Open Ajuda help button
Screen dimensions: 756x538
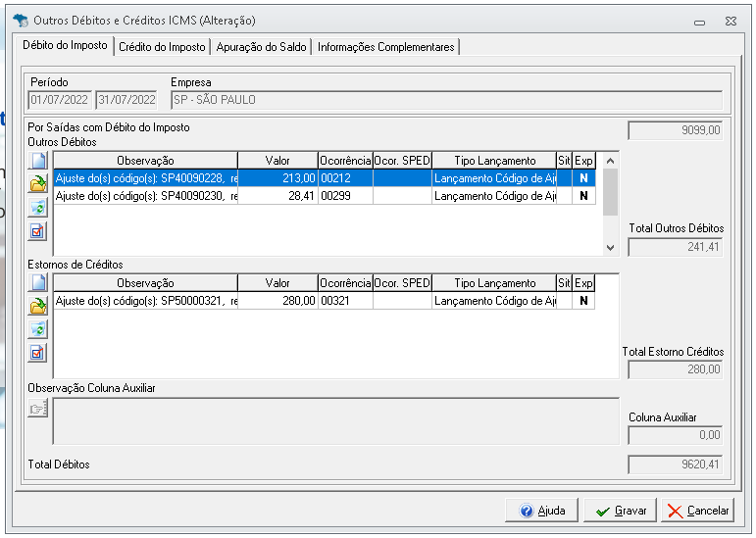click(541, 511)
